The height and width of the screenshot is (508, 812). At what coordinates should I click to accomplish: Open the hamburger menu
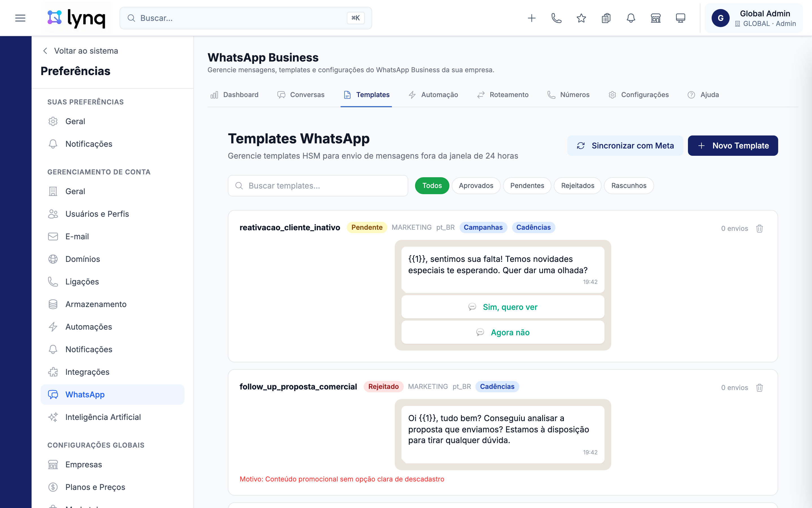click(21, 18)
